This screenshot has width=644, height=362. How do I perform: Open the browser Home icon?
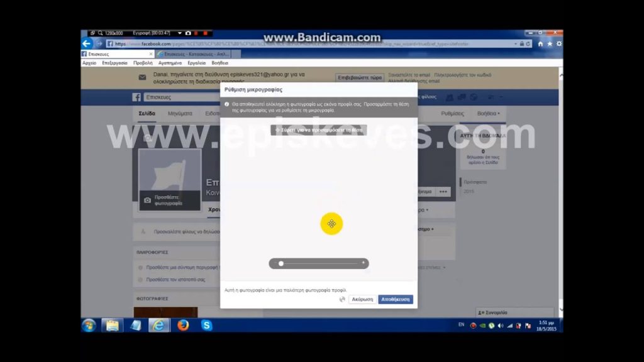[540, 44]
